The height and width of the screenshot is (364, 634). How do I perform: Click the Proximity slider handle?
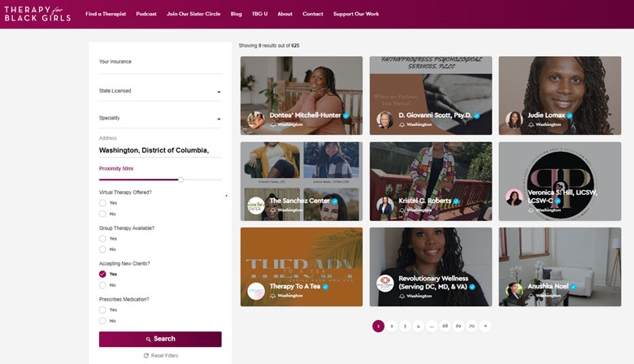180,180
